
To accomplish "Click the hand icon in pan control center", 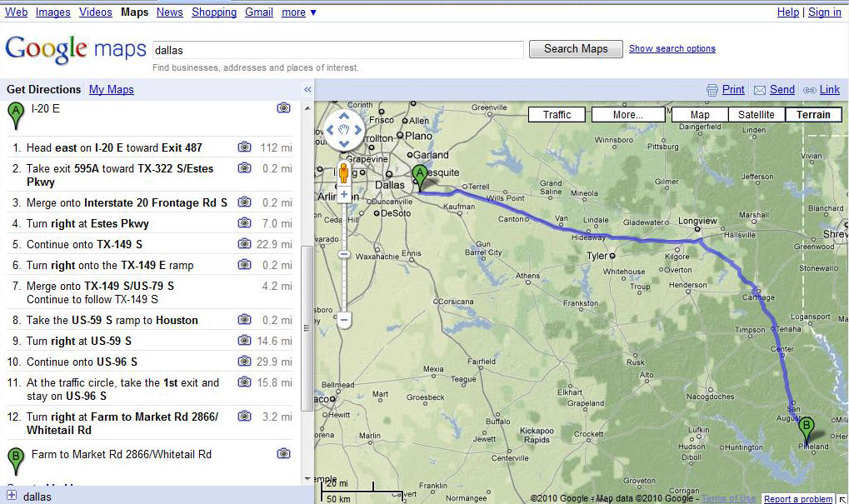I will (x=344, y=130).
